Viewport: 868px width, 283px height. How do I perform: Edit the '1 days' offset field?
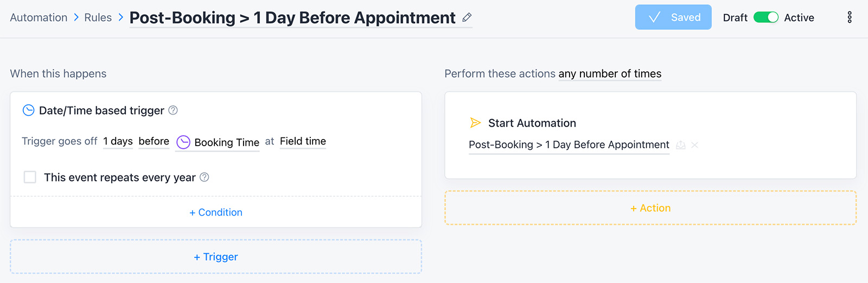(118, 141)
